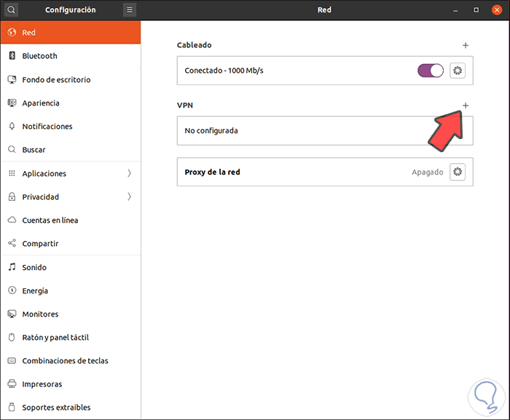This screenshot has width=510, height=420.
Task: Select Monitores in the sidebar
Action: [40, 314]
